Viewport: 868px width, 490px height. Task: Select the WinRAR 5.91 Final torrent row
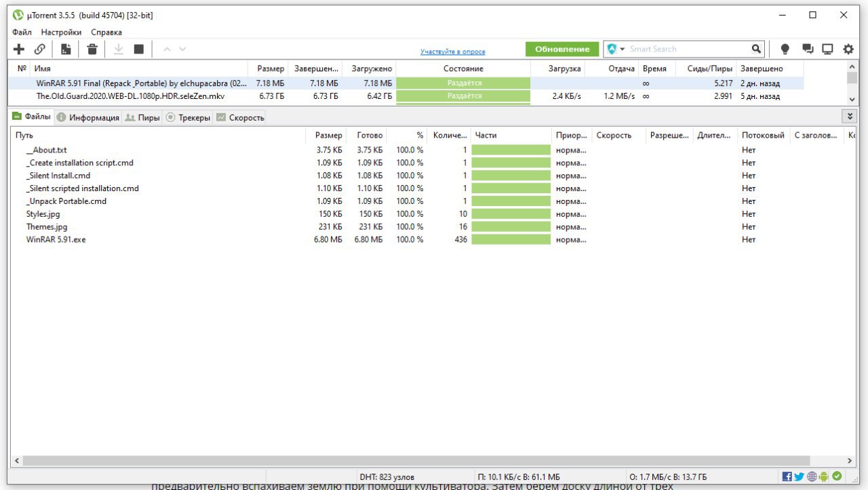click(x=406, y=83)
